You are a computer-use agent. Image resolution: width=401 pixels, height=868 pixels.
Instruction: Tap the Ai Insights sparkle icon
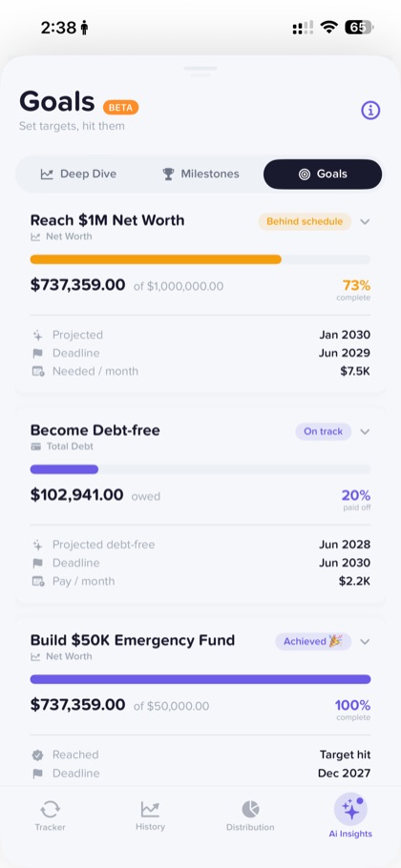point(350,809)
